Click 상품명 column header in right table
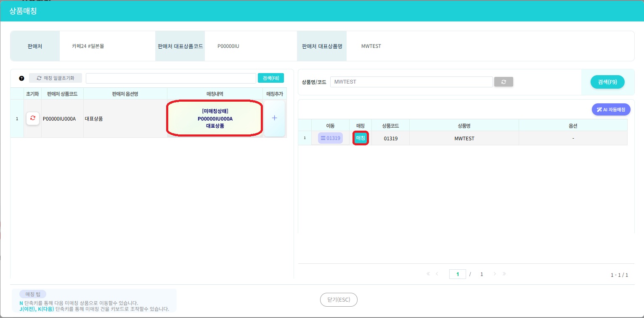Screen dimensions: 644x318 coord(464,125)
